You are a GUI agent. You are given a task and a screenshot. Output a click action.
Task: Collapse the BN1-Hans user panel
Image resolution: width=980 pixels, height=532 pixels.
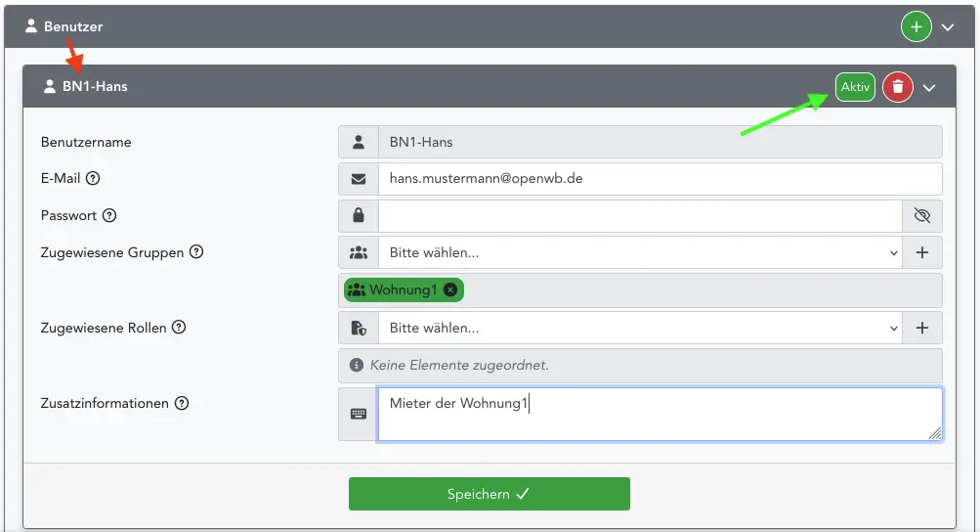tap(929, 88)
